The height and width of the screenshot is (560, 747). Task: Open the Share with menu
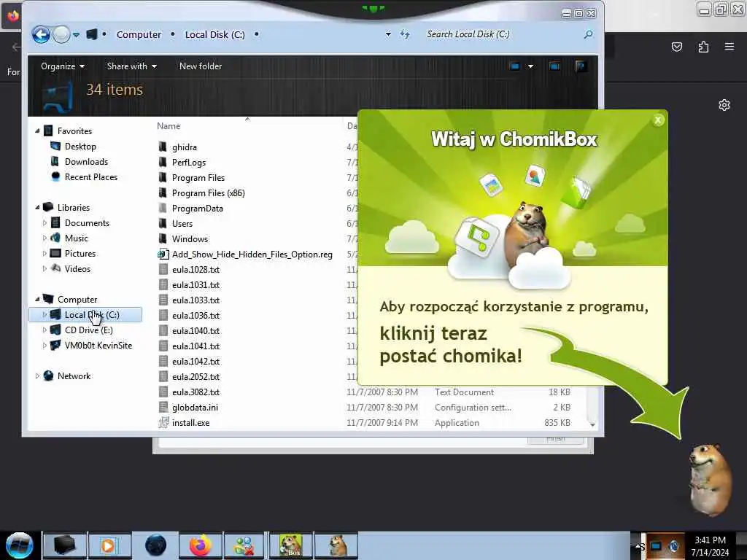pyautogui.click(x=131, y=66)
